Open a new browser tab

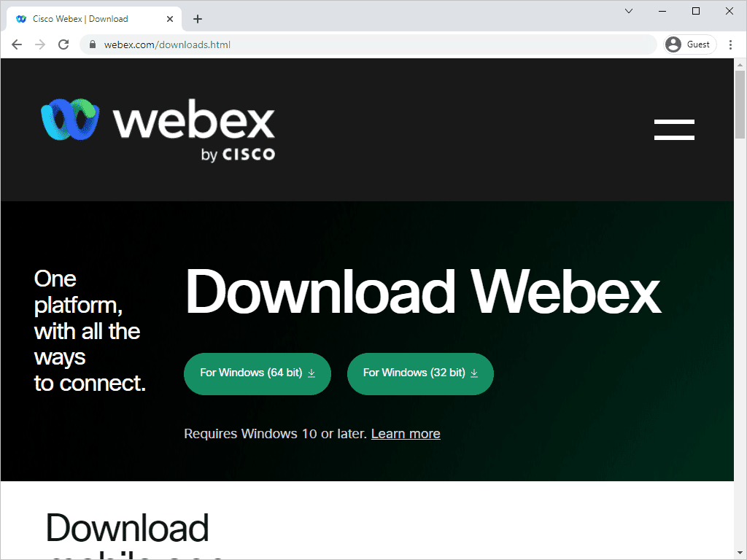click(197, 18)
